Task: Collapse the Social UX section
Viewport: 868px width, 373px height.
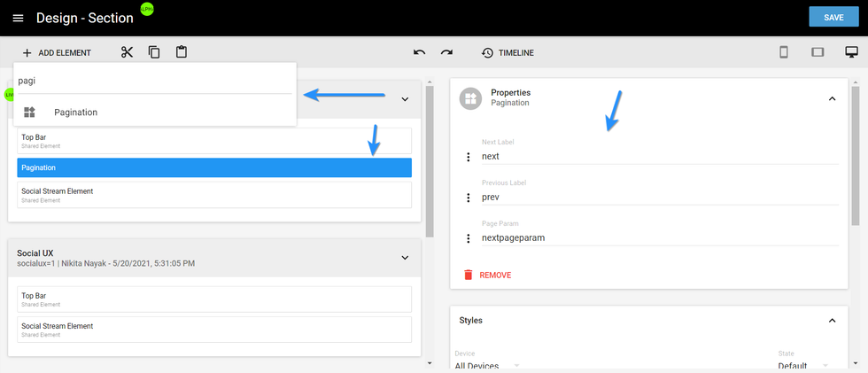Action: pos(405,258)
